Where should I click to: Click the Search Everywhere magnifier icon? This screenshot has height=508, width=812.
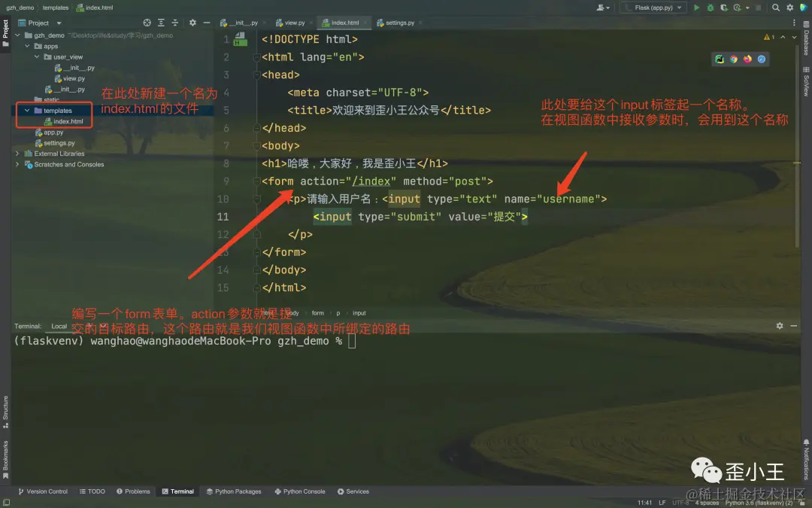pyautogui.click(x=776, y=8)
